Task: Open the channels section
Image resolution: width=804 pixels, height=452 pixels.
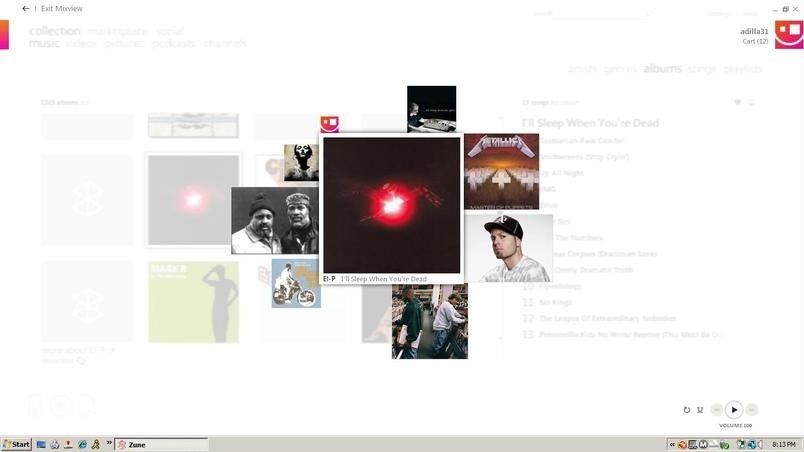Action: coord(225,44)
